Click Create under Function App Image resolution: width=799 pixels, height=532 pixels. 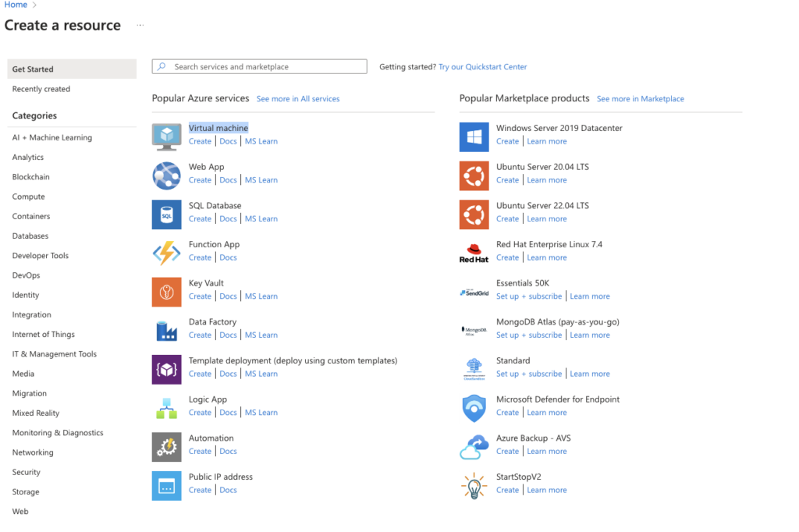click(200, 257)
